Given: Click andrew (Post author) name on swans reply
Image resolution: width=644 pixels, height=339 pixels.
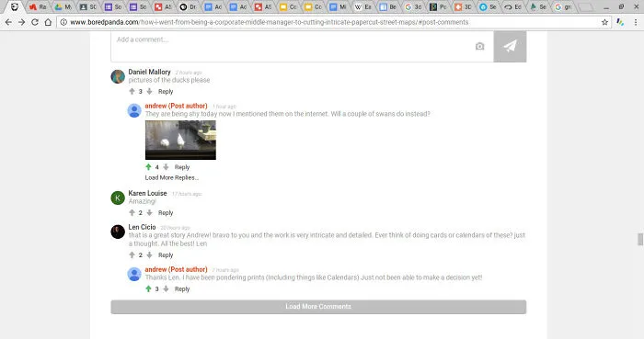Looking at the screenshot, I should click(x=176, y=106).
